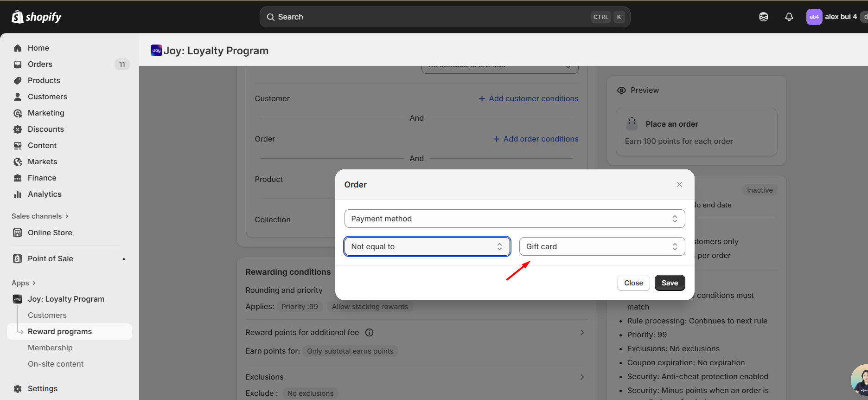Open the Payment method dropdown
Image resolution: width=868 pixels, height=400 pixels.
(x=514, y=219)
